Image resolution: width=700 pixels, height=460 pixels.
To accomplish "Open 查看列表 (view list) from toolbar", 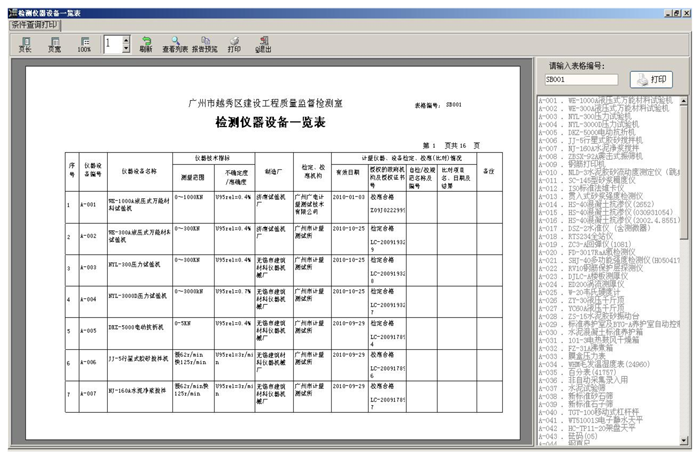I will pos(175,42).
